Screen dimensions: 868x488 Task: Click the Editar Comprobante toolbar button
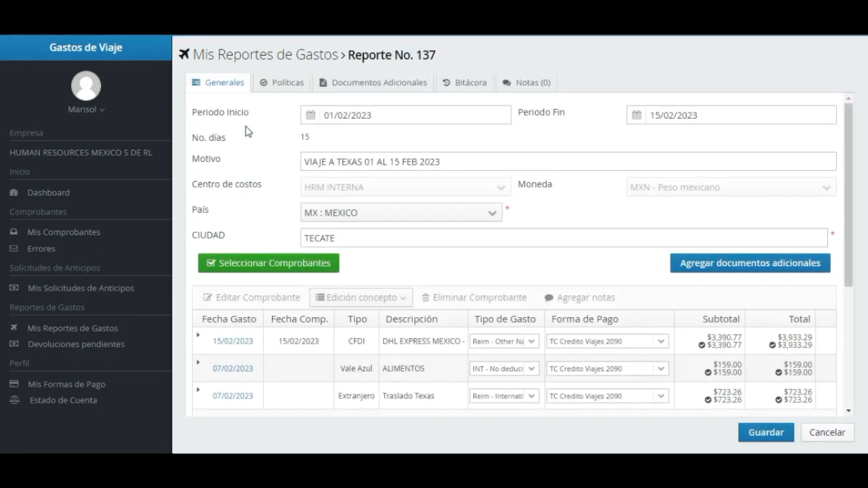click(x=252, y=297)
